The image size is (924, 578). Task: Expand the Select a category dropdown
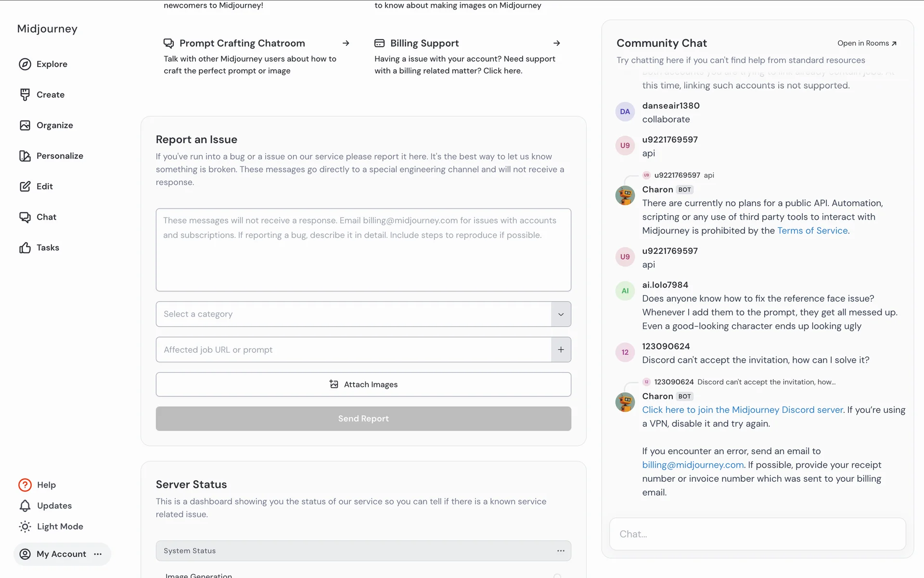(x=561, y=314)
